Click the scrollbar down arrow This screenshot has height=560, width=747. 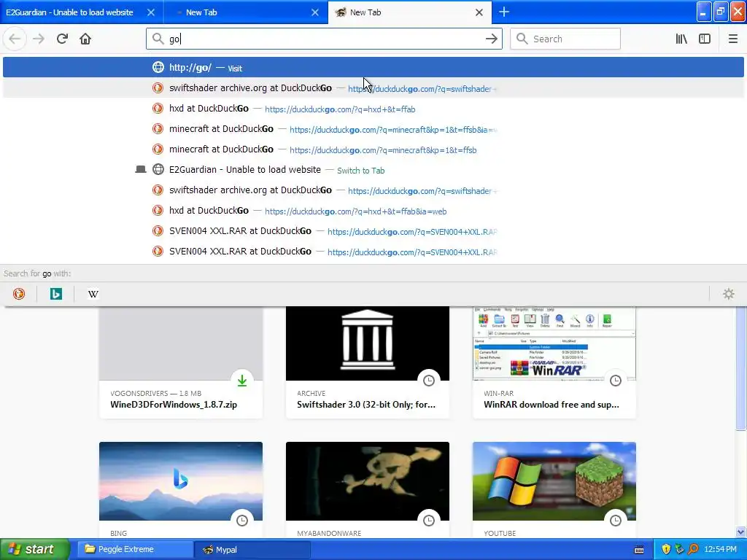tap(741, 532)
